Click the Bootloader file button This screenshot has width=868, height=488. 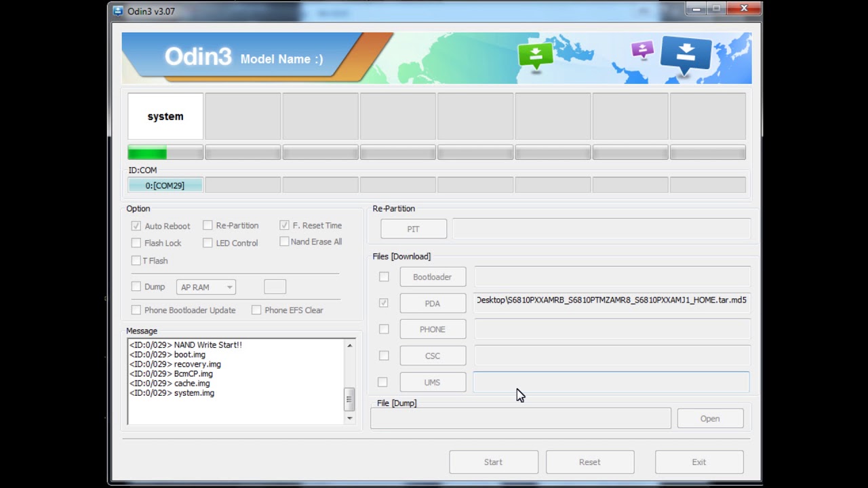[x=433, y=277]
